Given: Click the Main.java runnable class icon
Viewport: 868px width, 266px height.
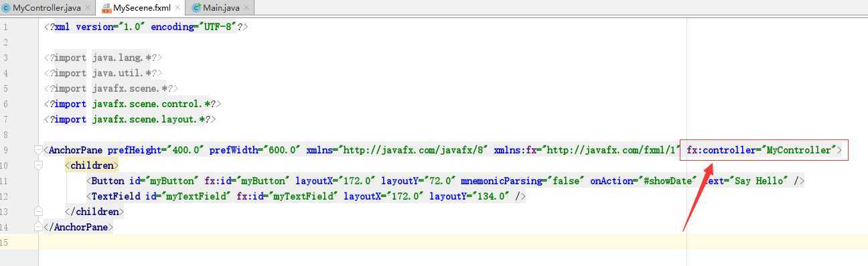Looking at the screenshot, I should (x=196, y=8).
